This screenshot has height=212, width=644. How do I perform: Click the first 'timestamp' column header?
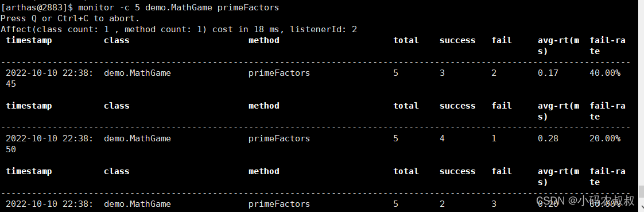(x=29, y=40)
